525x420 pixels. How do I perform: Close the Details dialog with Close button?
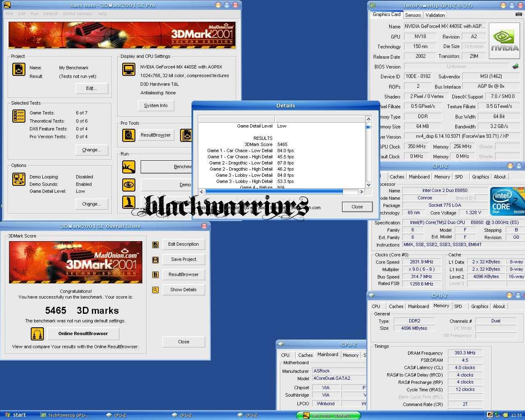[357, 207]
